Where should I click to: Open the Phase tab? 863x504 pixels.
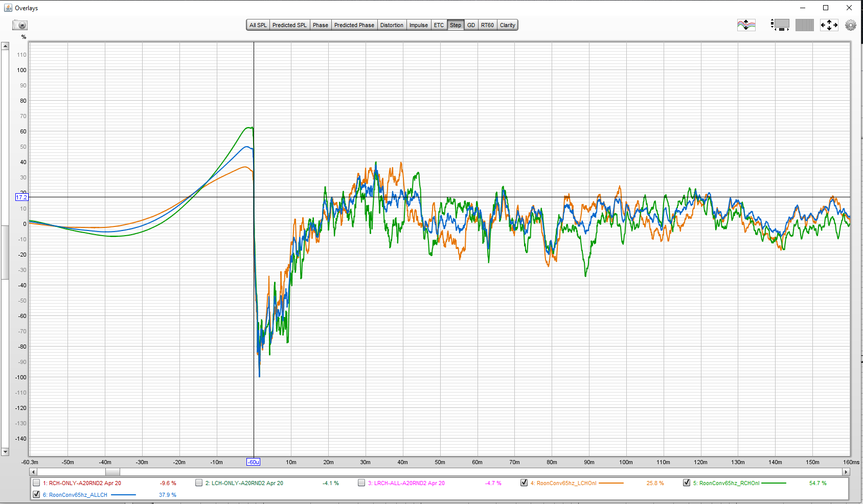click(x=321, y=25)
